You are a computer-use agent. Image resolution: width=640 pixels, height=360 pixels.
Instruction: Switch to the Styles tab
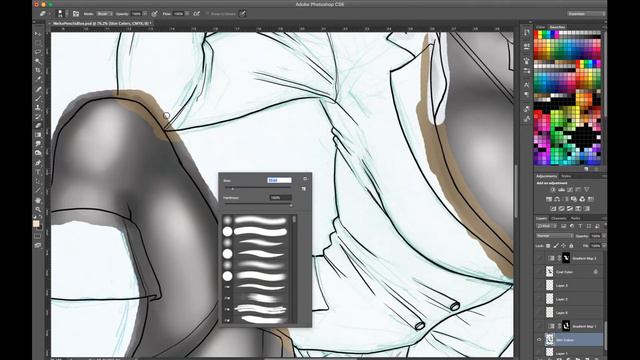click(x=567, y=176)
